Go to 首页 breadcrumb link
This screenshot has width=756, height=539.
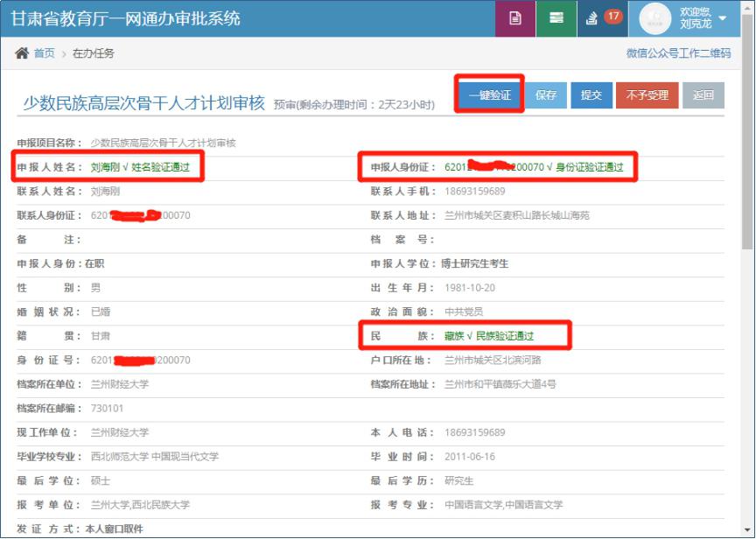(44, 53)
